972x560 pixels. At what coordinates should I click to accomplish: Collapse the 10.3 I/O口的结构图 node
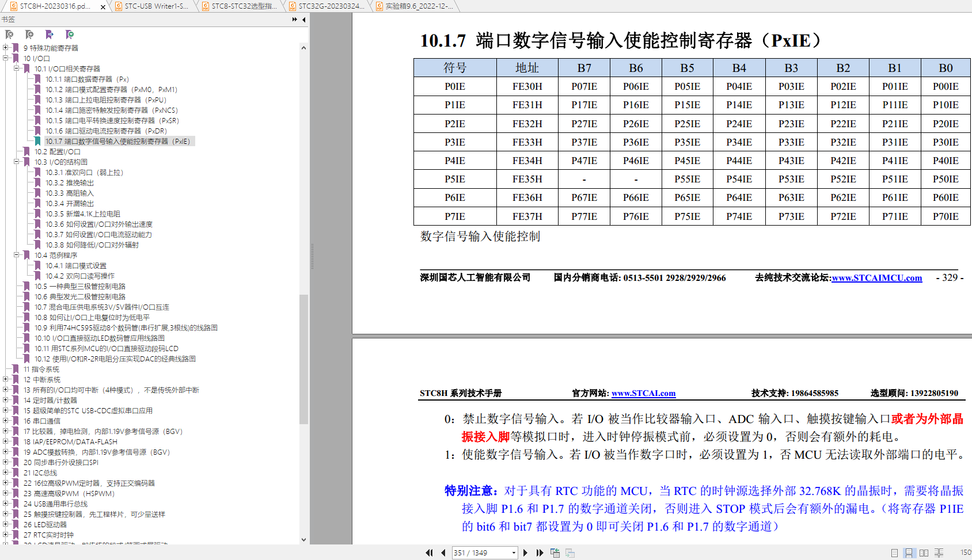click(x=17, y=162)
